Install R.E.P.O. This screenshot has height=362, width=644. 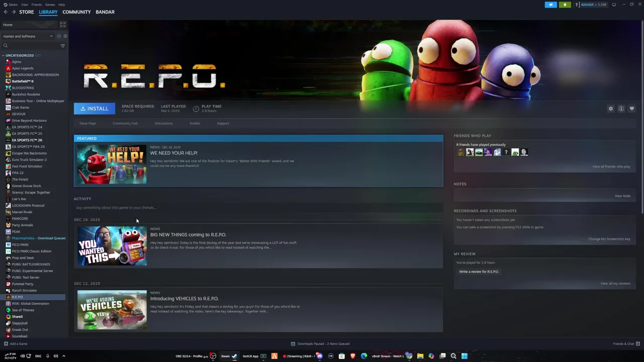[95, 109]
